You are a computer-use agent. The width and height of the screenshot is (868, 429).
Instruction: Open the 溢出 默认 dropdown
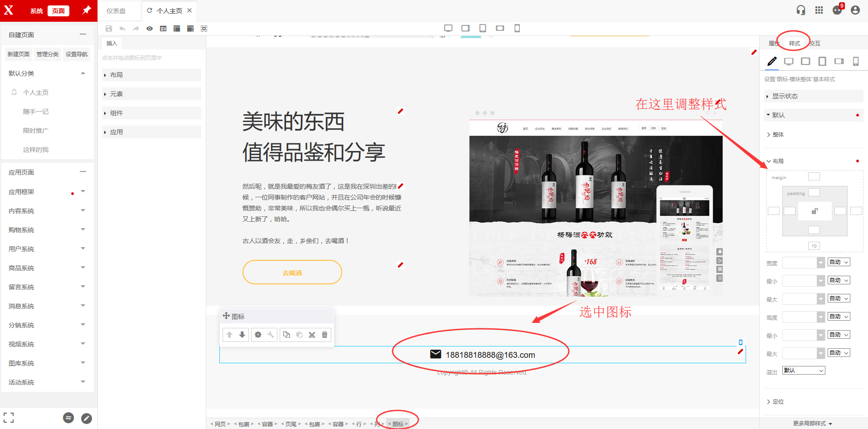804,370
